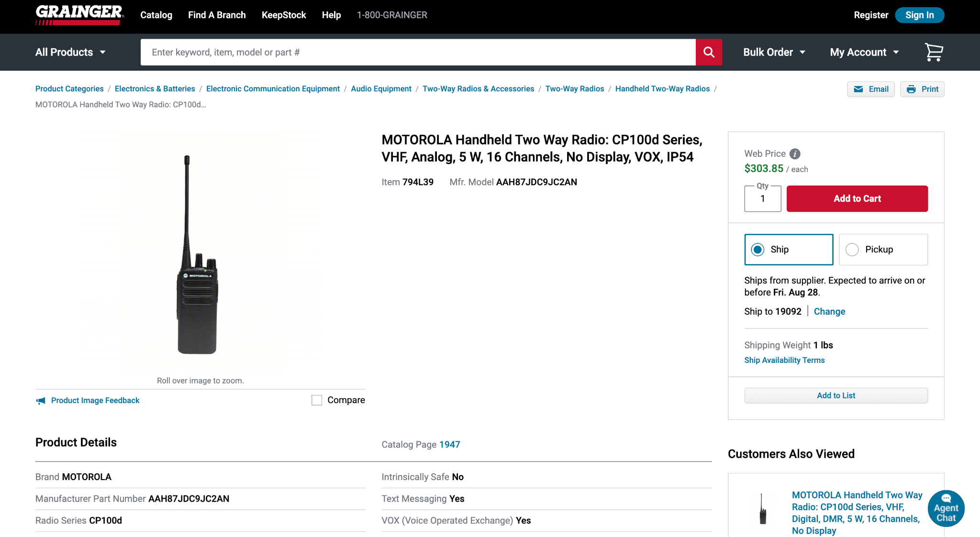The height and width of the screenshot is (537, 980).
Task: Open the Agent Chat bubble
Action: (946, 508)
